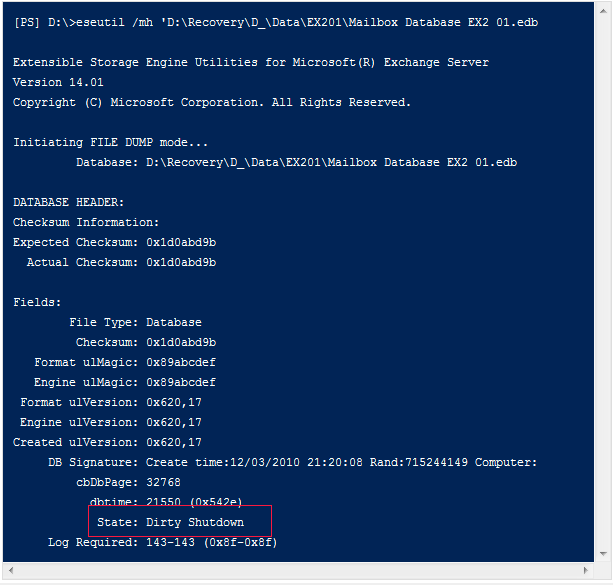Click the Initiating FILE DUMP mode line
Screen dimensions: 613x585
(x=110, y=142)
